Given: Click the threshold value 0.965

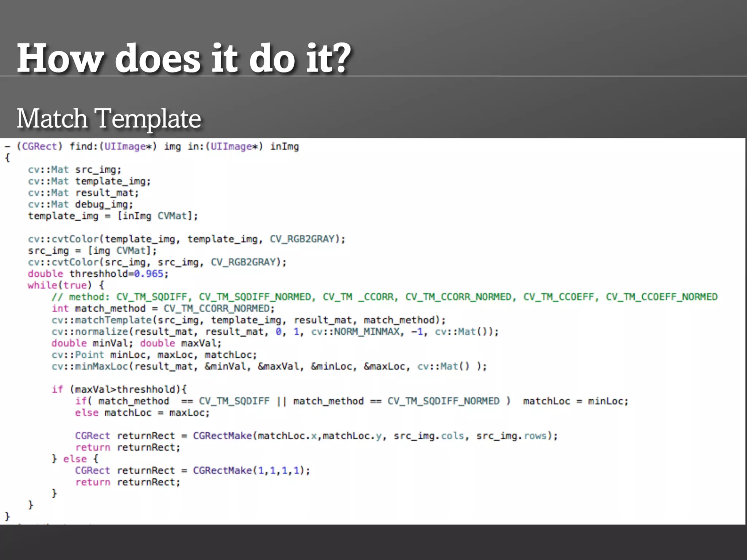Looking at the screenshot, I should pyautogui.click(x=148, y=274).
